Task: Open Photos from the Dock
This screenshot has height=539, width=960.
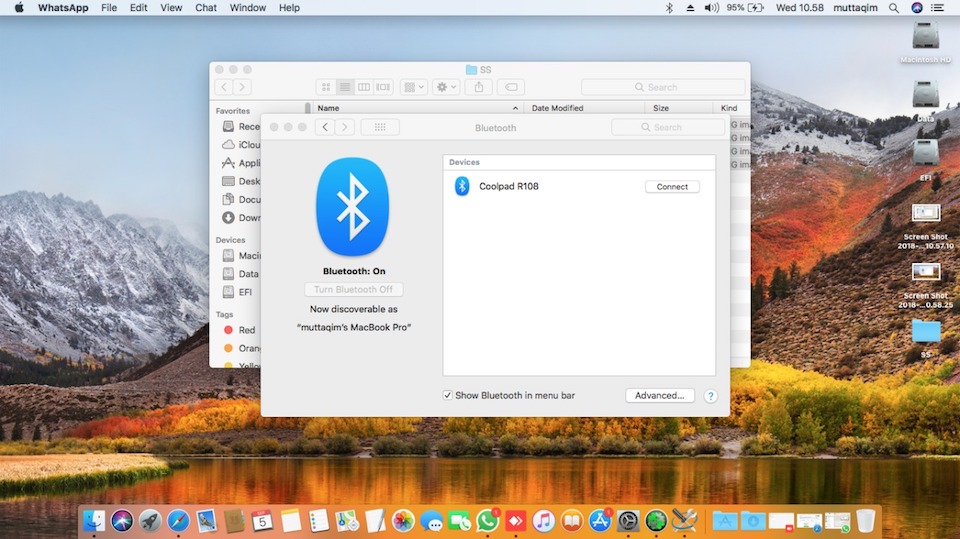Action: [403, 521]
